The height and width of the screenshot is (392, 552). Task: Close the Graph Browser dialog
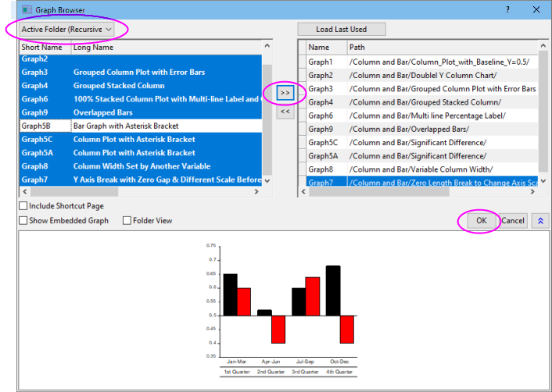pos(536,9)
